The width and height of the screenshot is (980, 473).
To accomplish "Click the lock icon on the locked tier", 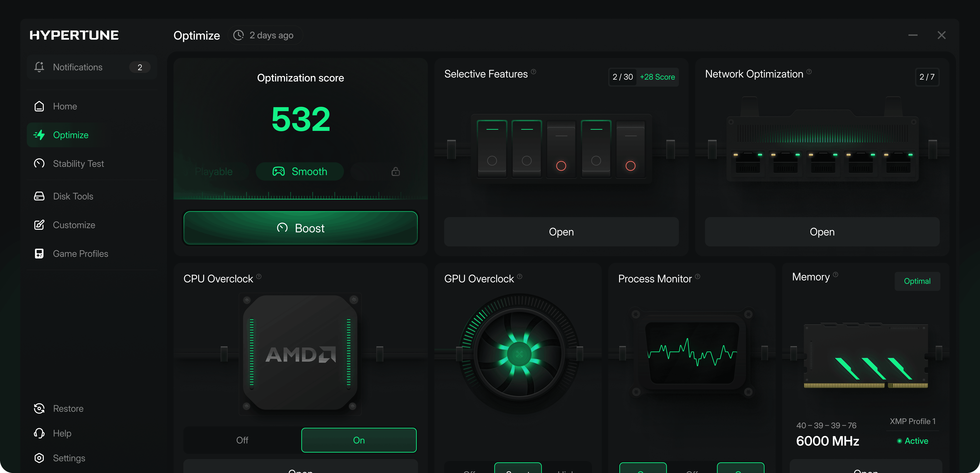I will (x=396, y=171).
